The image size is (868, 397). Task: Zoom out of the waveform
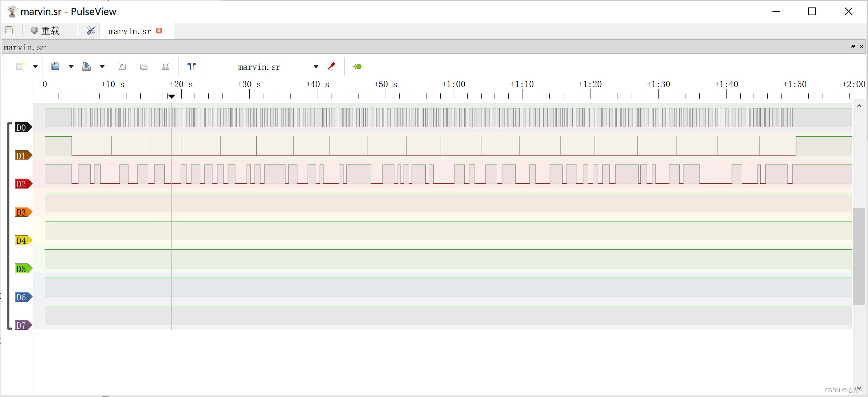click(x=144, y=66)
